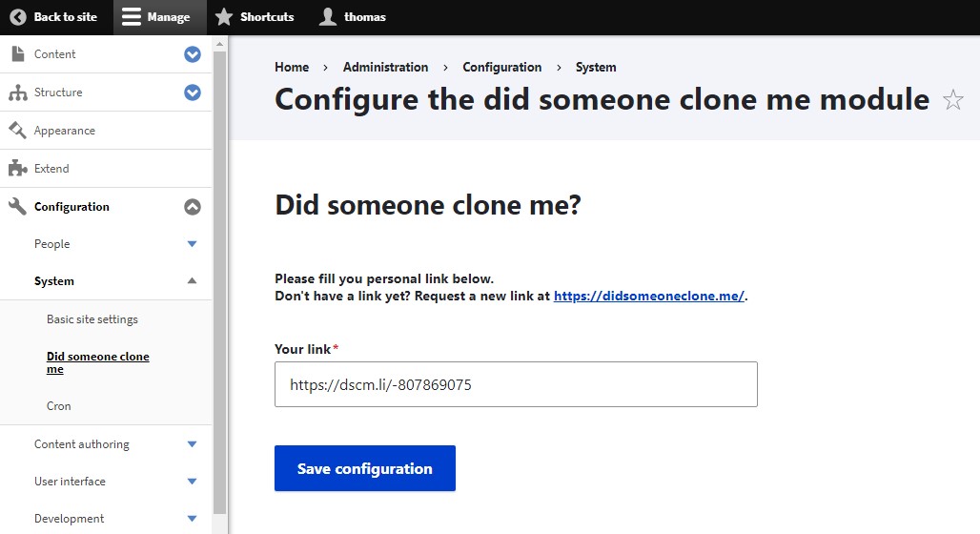The image size is (980, 534).
Task: Expand Content authoring submenu arrow
Action: (x=192, y=444)
